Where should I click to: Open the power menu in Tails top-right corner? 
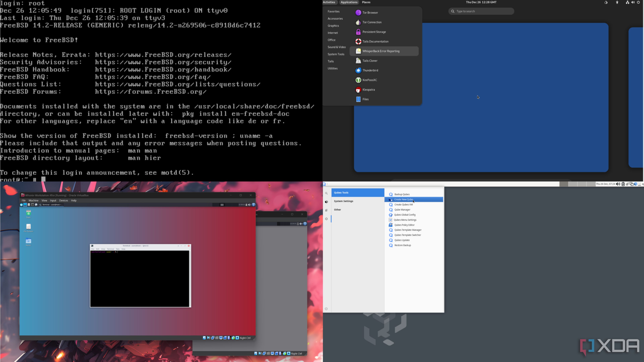coord(638,2)
